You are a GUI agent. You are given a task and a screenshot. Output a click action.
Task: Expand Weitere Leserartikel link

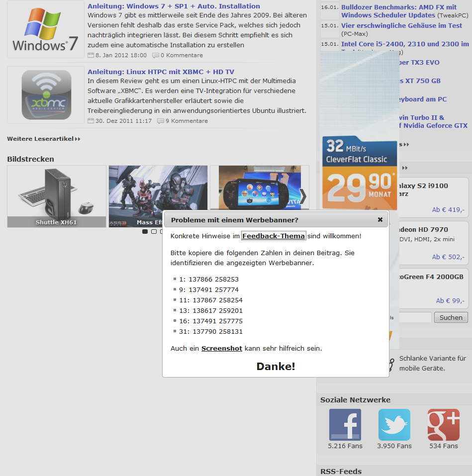click(43, 139)
